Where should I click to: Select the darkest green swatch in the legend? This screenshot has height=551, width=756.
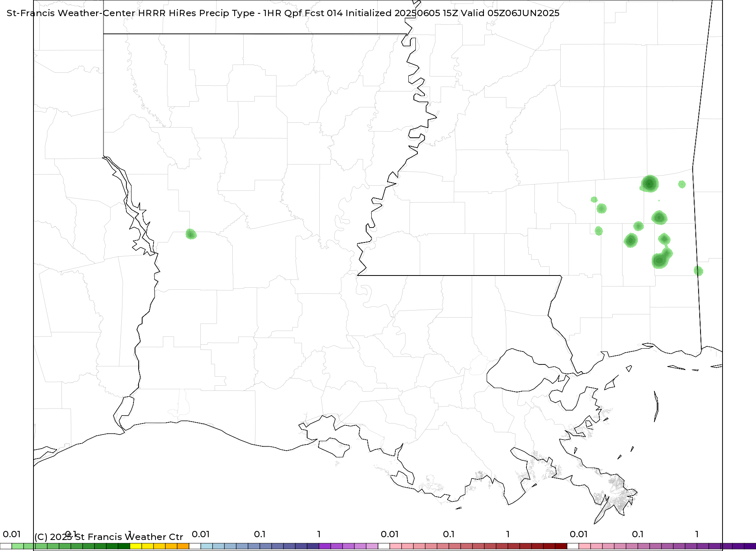coord(124,546)
